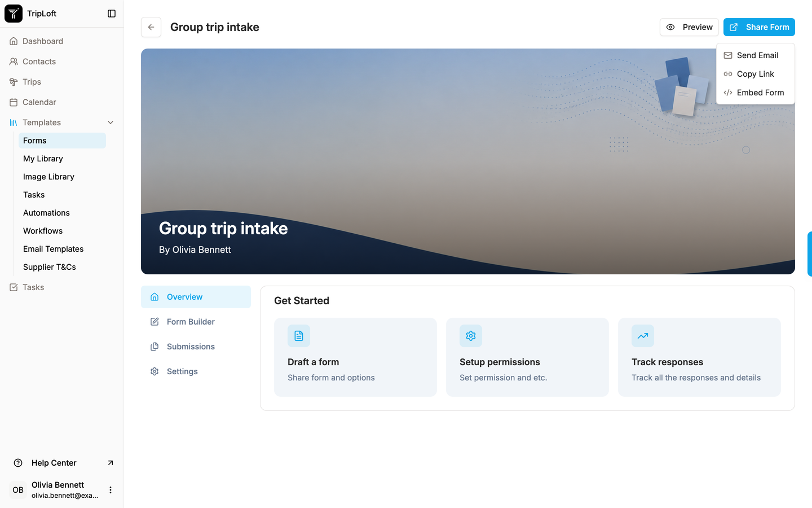Collapse the sidebar with the panel icon

[x=112, y=14]
